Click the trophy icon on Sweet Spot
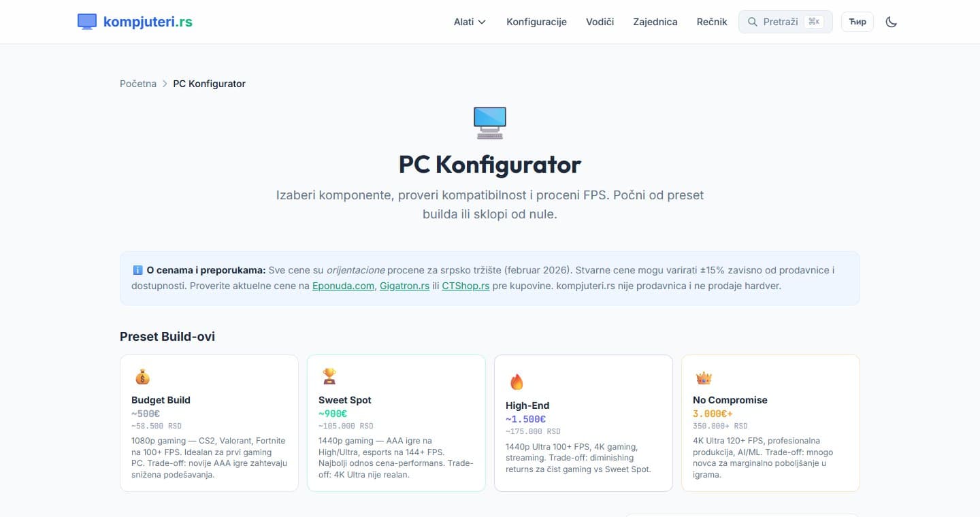Screen dimensions: 980x517 point(329,376)
